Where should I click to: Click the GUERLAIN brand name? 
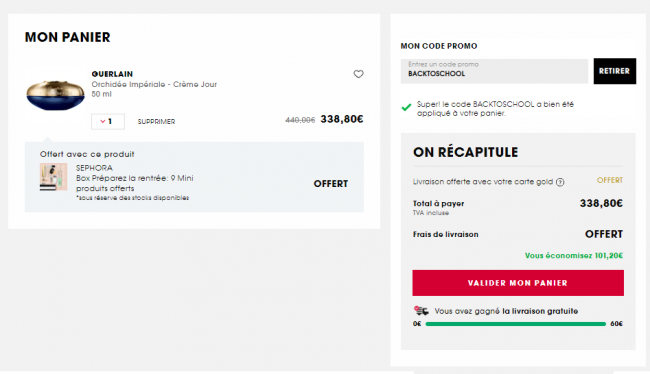pos(112,74)
